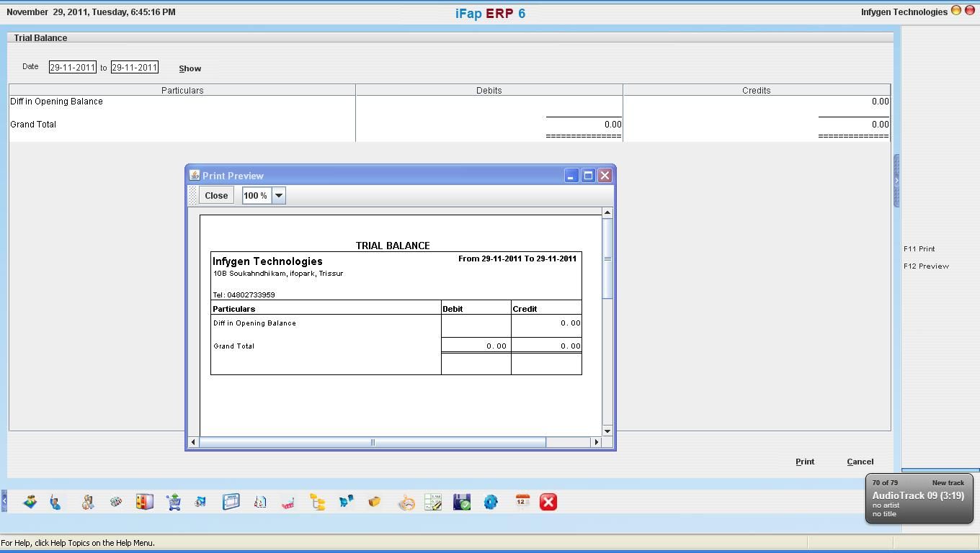Expand the left toolbar arrow handle
This screenshot has height=553, width=980.
4,500
